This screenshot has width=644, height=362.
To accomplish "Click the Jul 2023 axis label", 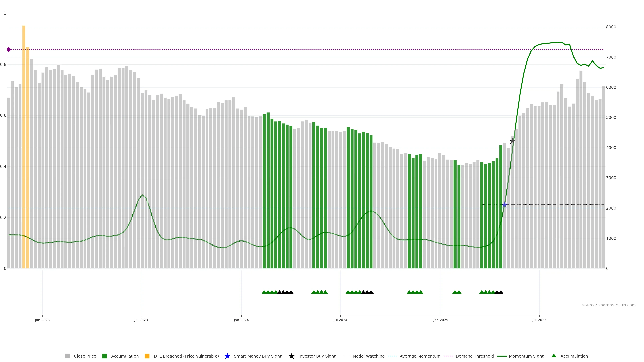I will pos(141,320).
